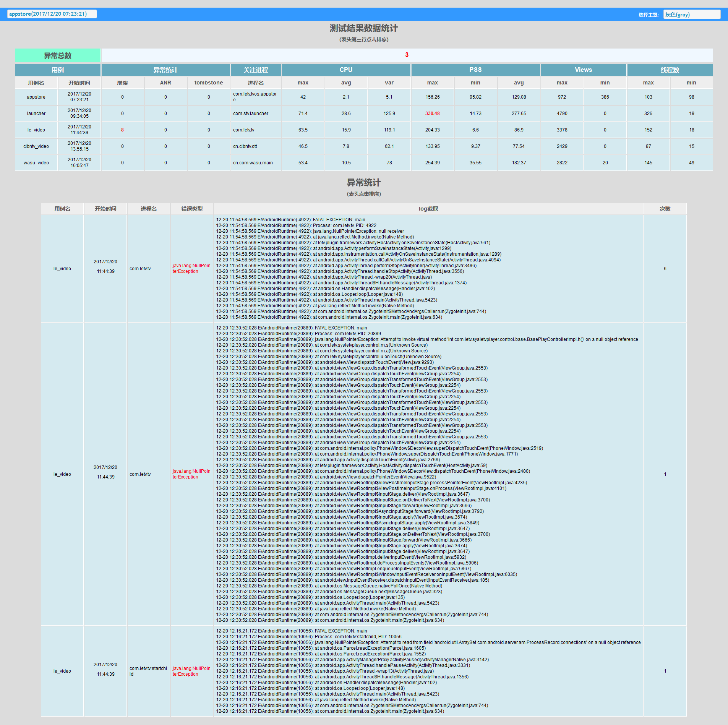Click the Views group header
Image resolution: width=728 pixels, height=725 pixels.
pyautogui.click(x=584, y=70)
